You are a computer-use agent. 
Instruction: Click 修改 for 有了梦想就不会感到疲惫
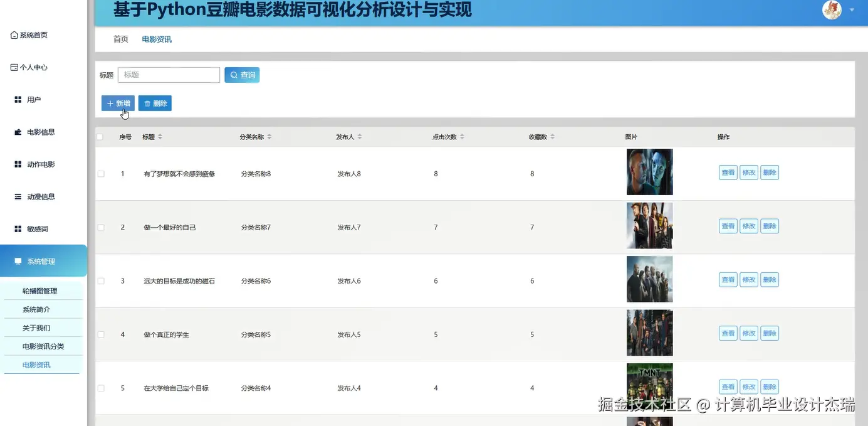(x=749, y=173)
